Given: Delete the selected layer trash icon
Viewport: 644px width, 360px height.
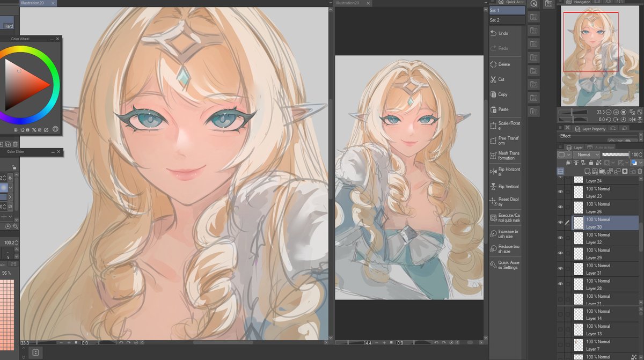Looking at the screenshot, I should [x=640, y=171].
